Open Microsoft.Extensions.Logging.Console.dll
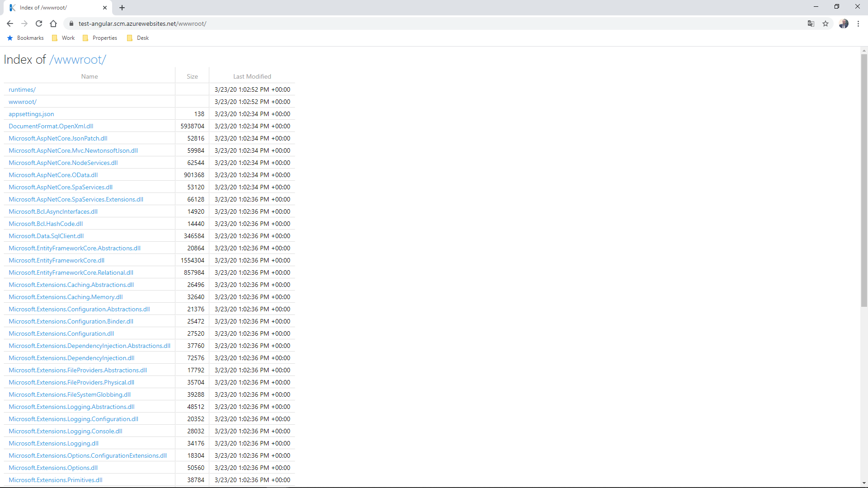 pyautogui.click(x=66, y=431)
